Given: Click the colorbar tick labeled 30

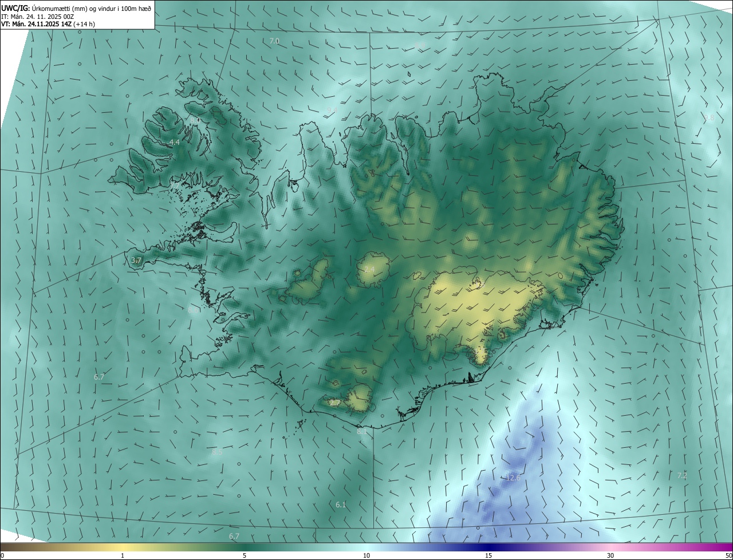Looking at the screenshot, I should tap(610, 555).
